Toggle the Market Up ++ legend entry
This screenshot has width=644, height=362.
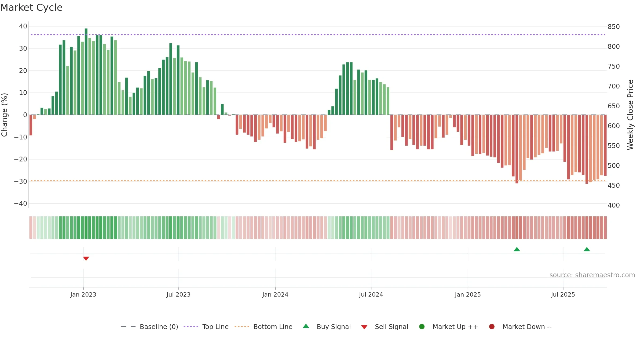coord(448,327)
